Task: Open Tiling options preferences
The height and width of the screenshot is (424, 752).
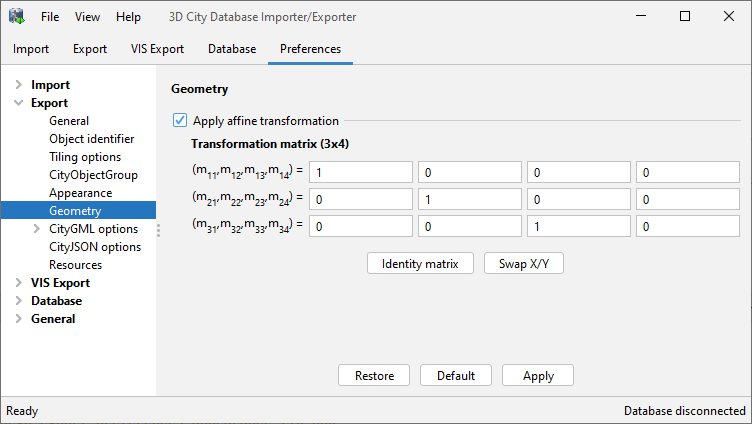Action: (85, 157)
